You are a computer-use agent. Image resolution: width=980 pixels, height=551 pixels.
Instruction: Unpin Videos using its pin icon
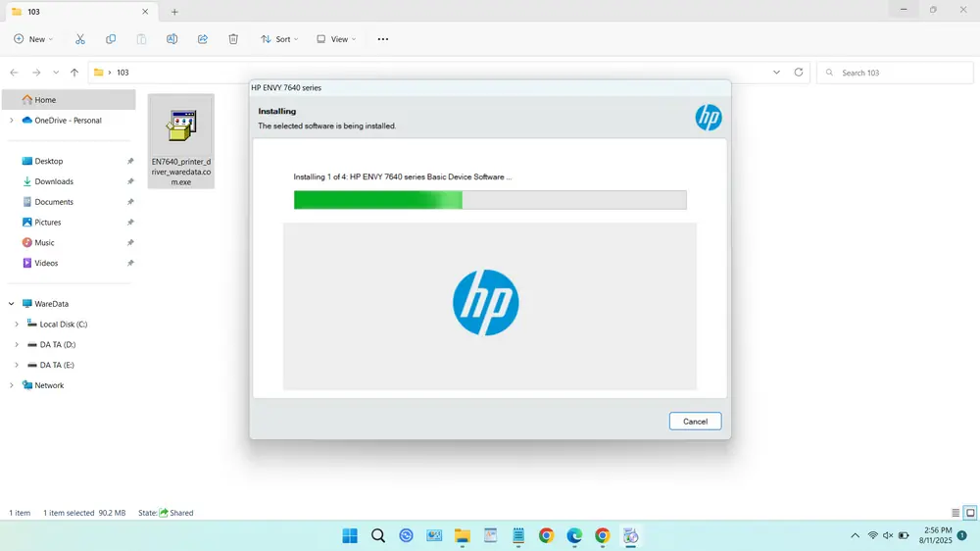(x=130, y=264)
